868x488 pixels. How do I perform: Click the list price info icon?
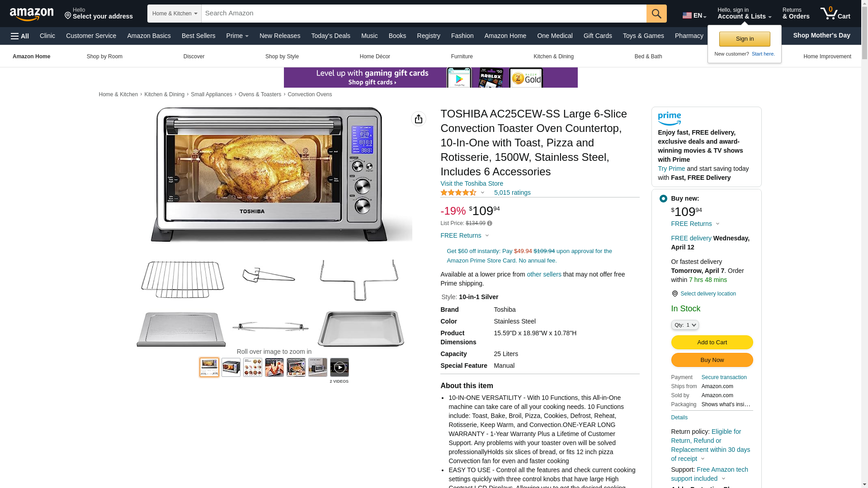click(490, 223)
